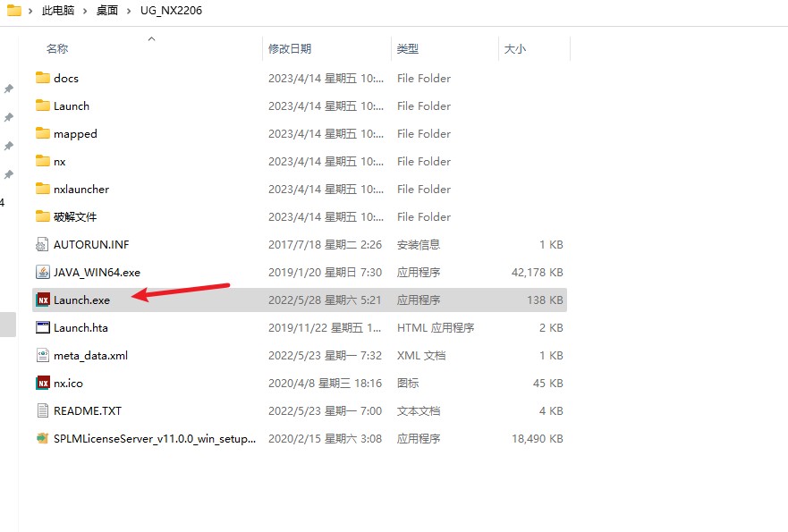Click 2020/4/8 date of nx.ico
The width and height of the screenshot is (788, 532).
[x=326, y=384]
